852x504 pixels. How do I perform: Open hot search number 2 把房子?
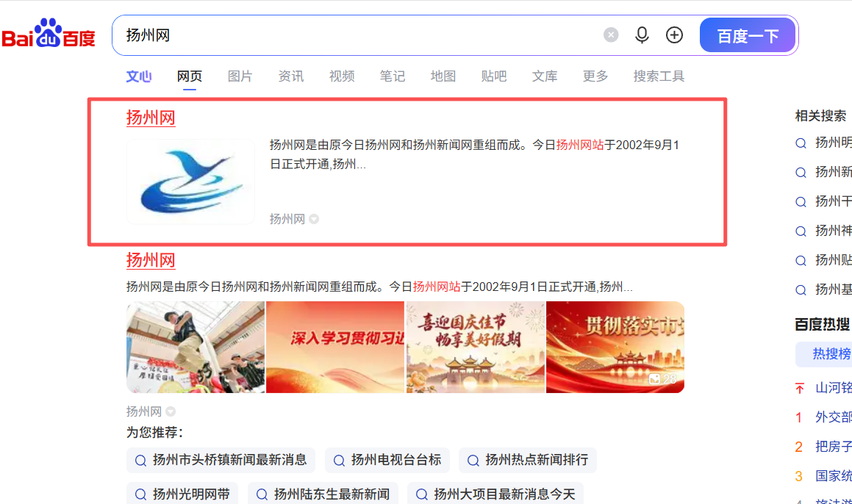[834, 447]
